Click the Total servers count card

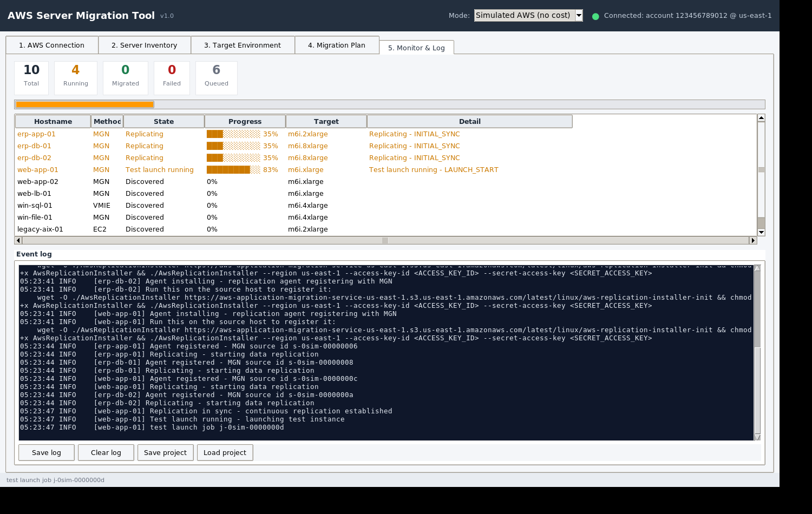point(31,78)
